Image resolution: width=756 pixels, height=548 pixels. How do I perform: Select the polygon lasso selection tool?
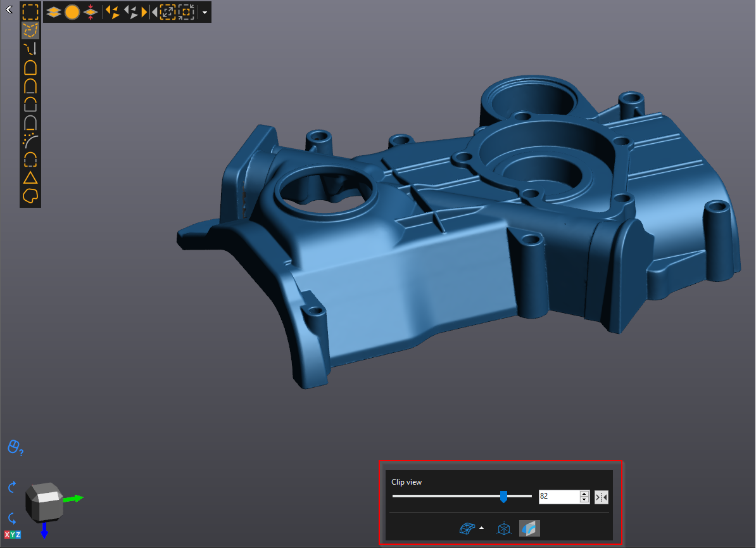pyautogui.click(x=30, y=30)
